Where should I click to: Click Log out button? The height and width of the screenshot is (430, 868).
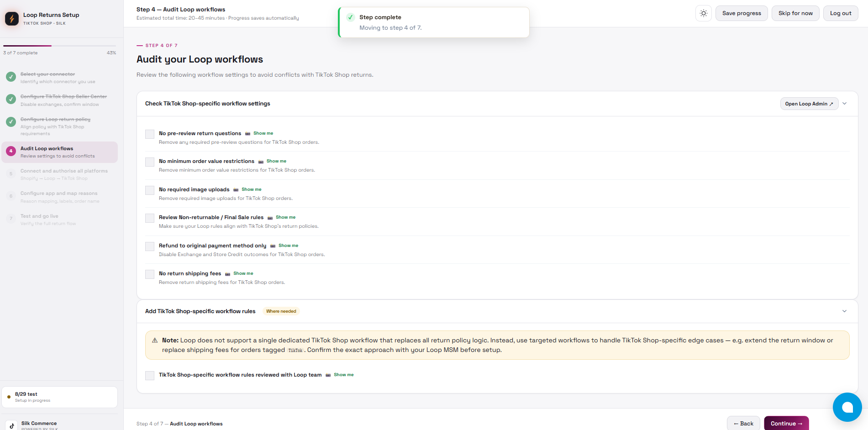(x=841, y=13)
